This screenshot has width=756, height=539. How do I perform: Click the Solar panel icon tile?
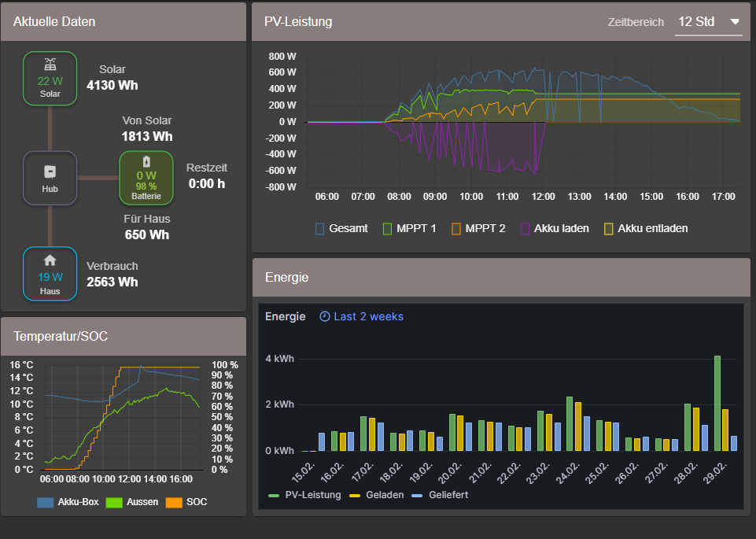(x=50, y=79)
